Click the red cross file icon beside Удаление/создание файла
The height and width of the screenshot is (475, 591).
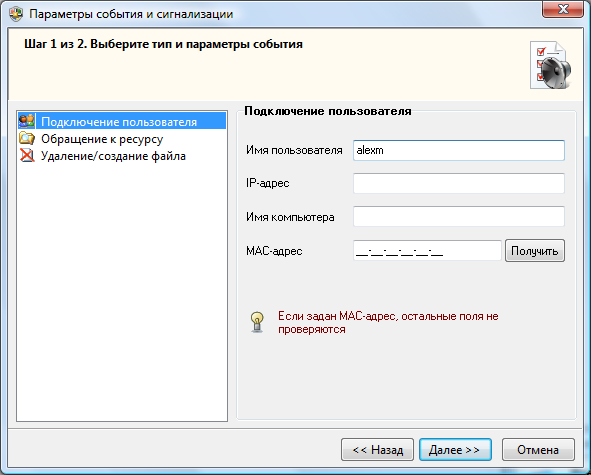[x=27, y=156]
